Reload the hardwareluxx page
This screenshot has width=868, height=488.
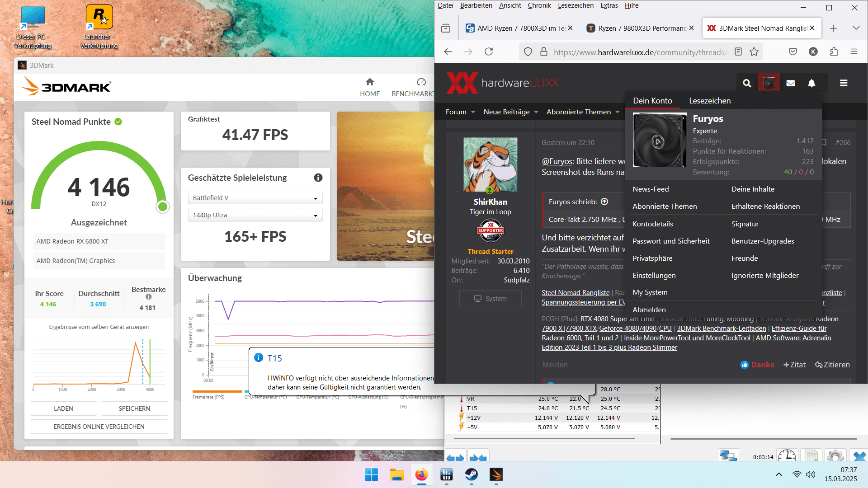point(489,52)
